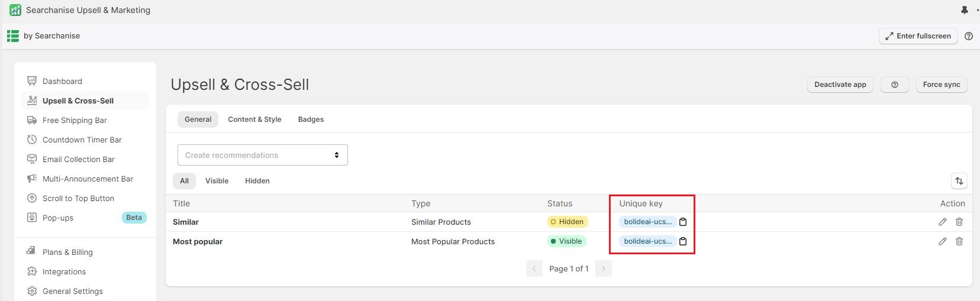Go to previous page arrow
The width and height of the screenshot is (980, 301).
click(534, 268)
